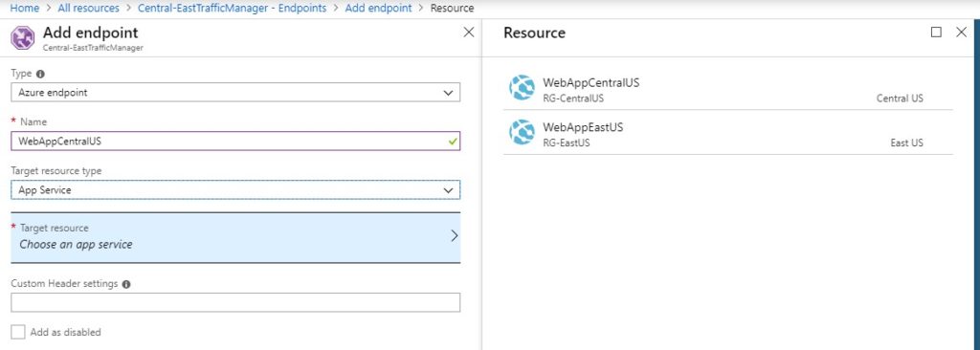This screenshot has width=980, height=350.
Task: Click the Custom Header settings text box
Action: point(235,302)
